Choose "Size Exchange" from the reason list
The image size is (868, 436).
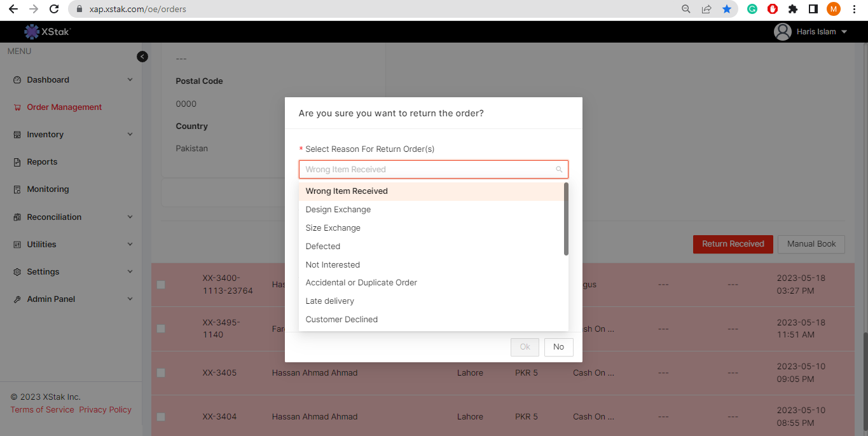pos(333,228)
